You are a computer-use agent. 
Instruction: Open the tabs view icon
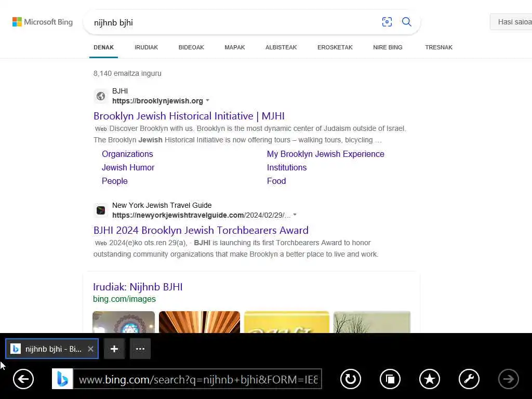tap(390, 379)
